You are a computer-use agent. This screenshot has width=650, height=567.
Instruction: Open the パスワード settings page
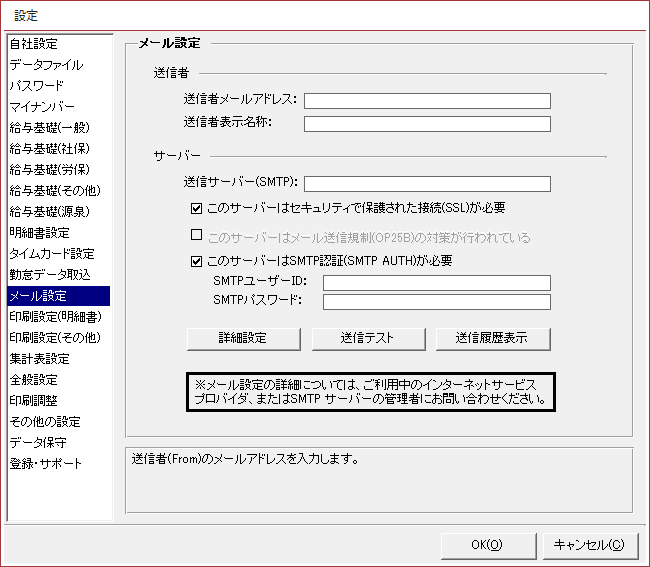[x=36, y=86]
